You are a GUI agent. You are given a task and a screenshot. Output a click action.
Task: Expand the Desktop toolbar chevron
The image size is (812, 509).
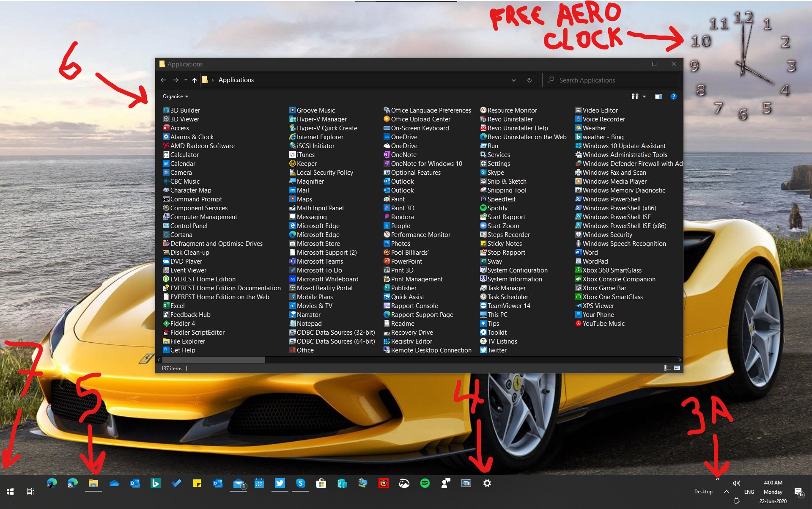pos(718,479)
